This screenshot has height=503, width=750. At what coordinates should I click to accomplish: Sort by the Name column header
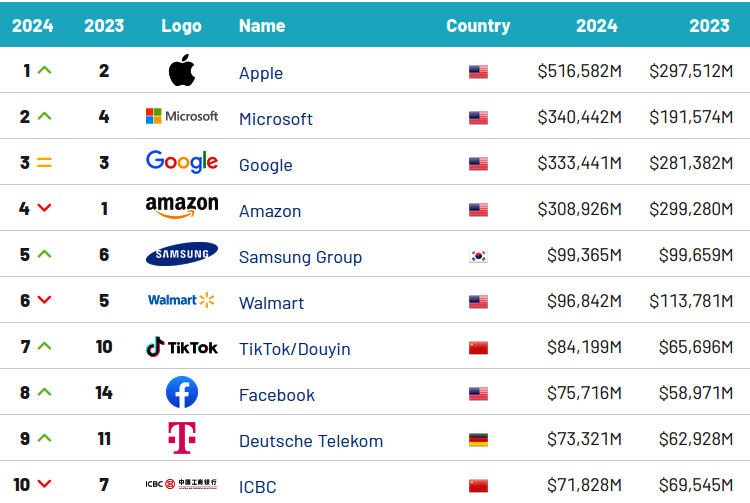coord(262,26)
